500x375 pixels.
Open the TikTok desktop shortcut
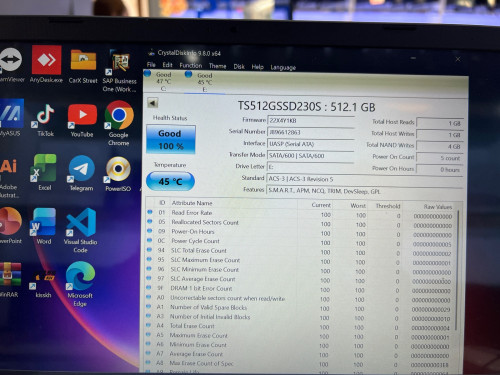(x=45, y=119)
